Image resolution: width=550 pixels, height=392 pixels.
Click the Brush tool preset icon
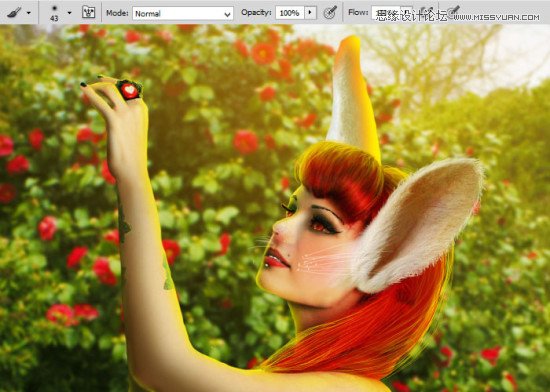14,13
